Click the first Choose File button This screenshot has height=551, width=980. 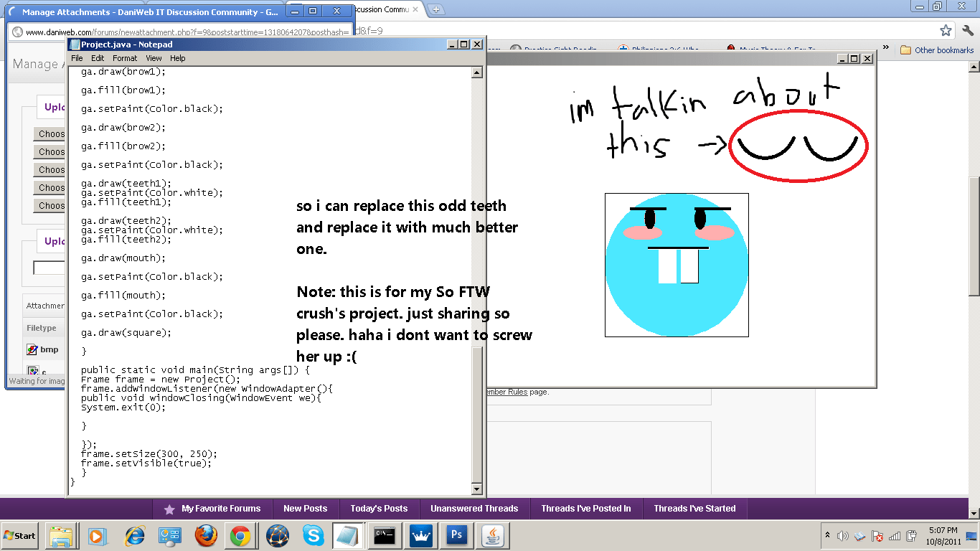(x=50, y=134)
